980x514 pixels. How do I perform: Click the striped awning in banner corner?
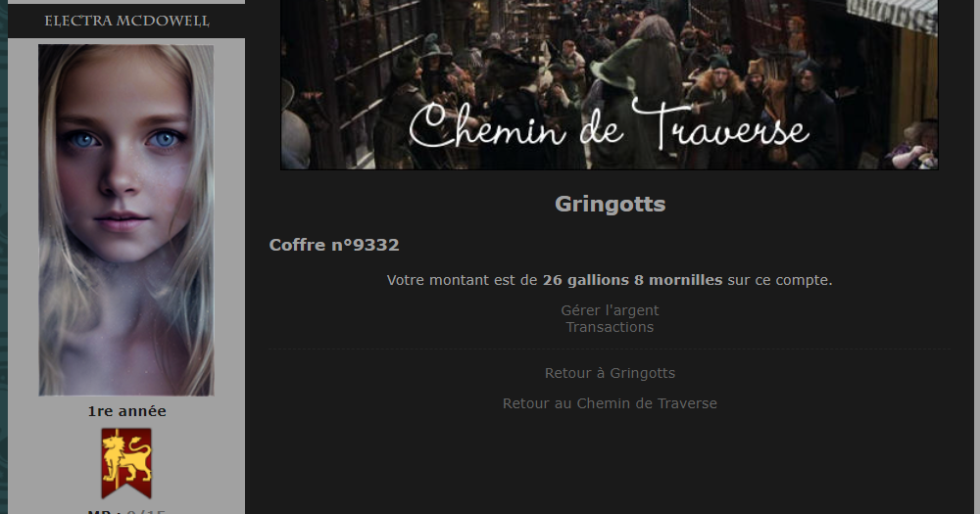(x=892, y=15)
